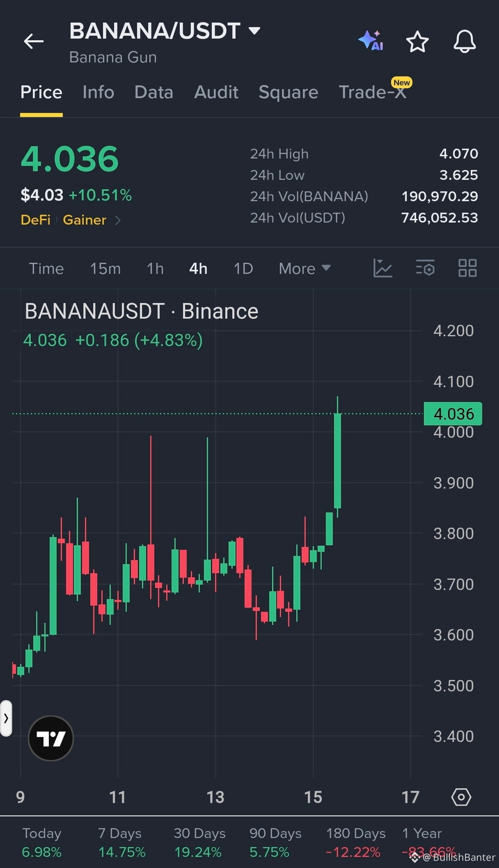Viewport: 499px width, 868px height.
Task: Tap the Banana Gun subtitle
Action: click(113, 57)
